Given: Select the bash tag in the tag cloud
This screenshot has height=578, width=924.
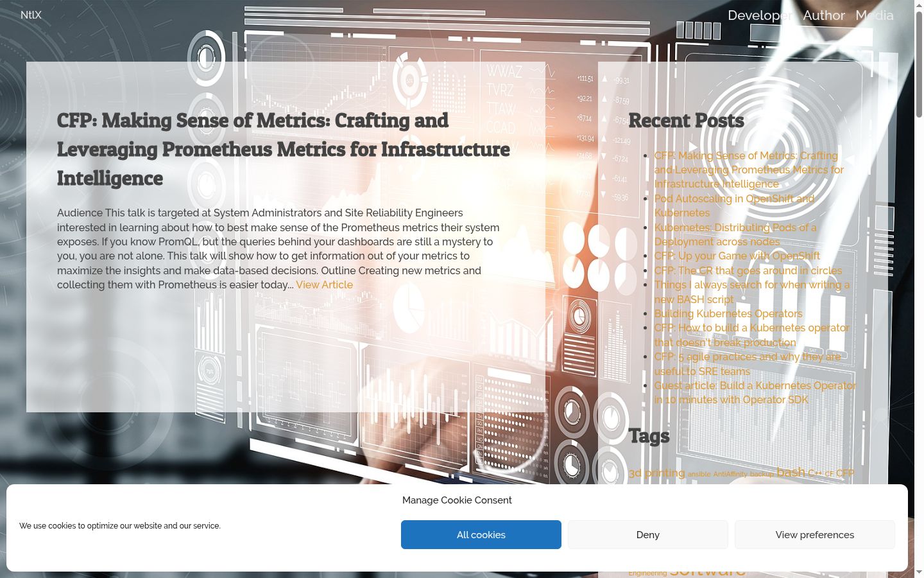Looking at the screenshot, I should [x=791, y=472].
